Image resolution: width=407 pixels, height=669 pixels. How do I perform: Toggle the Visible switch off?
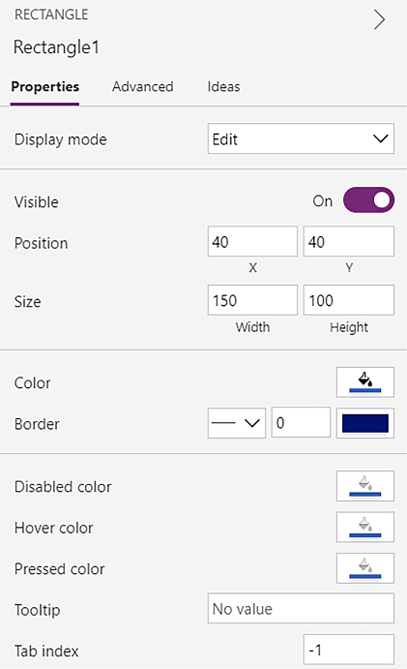[x=369, y=200]
